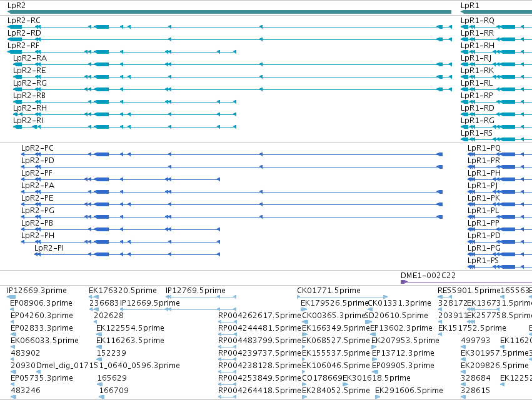Click the IP12769.5prime EST label

[x=196, y=291]
